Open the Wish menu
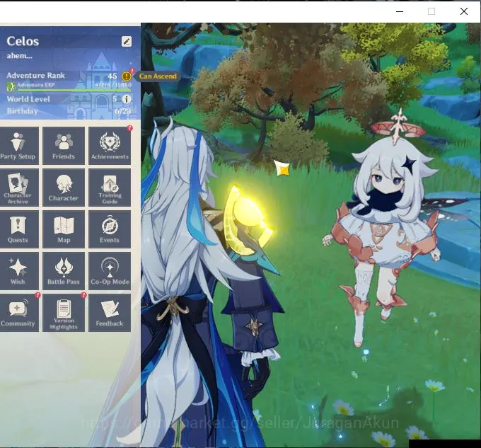481x448 pixels. click(x=18, y=271)
